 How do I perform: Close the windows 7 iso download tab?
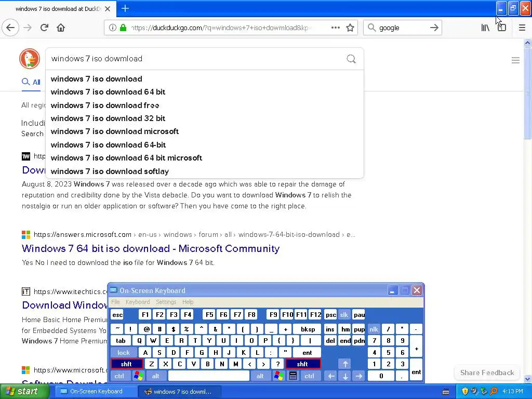pyautogui.click(x=108, y=9)
